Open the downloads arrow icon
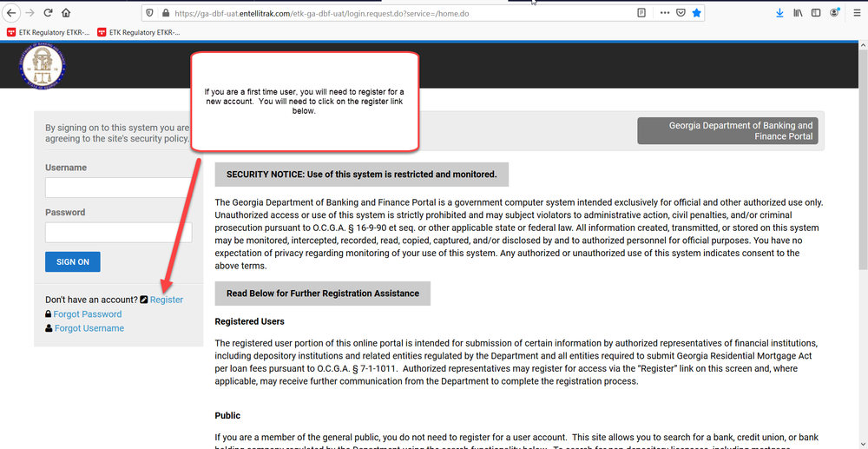Viewport: 868px width, 449px height. (x=779, y=14)
